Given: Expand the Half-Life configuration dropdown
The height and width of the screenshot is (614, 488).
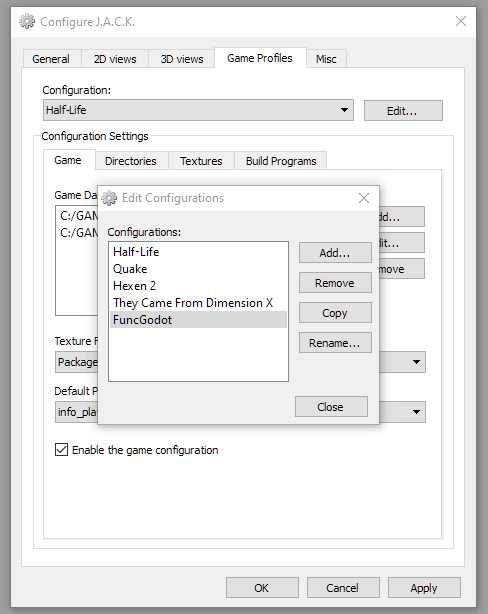Looking at the screenshot, I should (344, 110).
